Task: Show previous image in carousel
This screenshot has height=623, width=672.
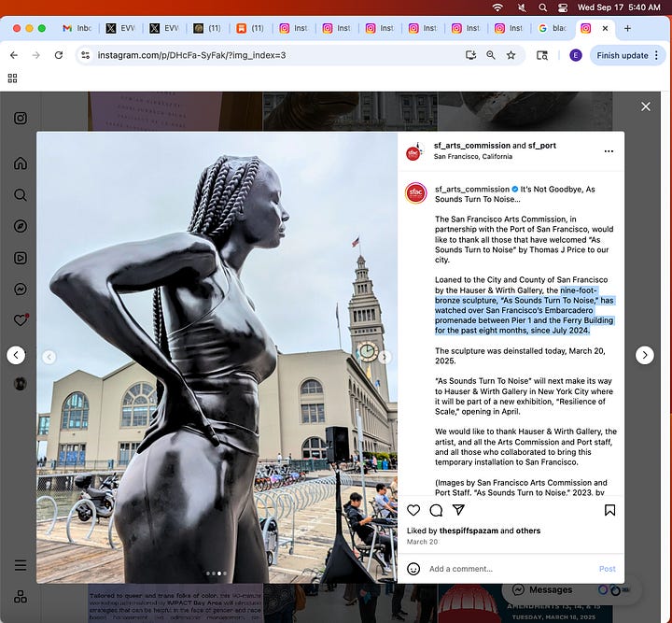Action: coord(49,357)
